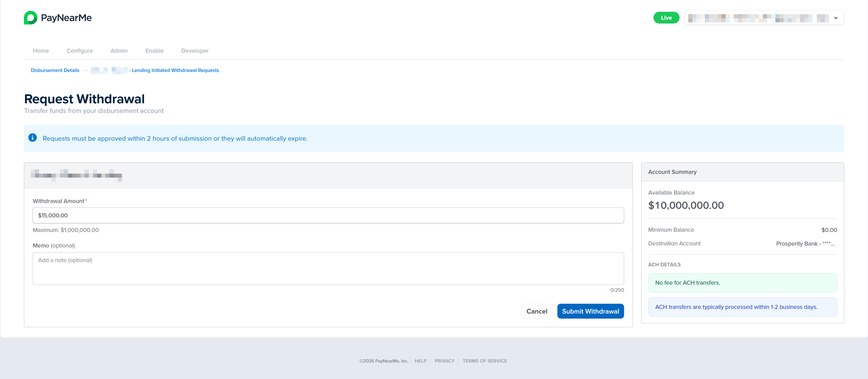The width and height of the screenshot is (868, 379).
Task: Click the 2-hour approval expiry notice text
Action: point(175,138)
